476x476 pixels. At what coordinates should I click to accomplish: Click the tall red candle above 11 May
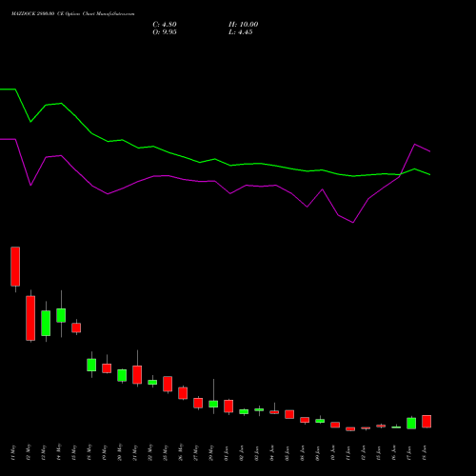15,267
